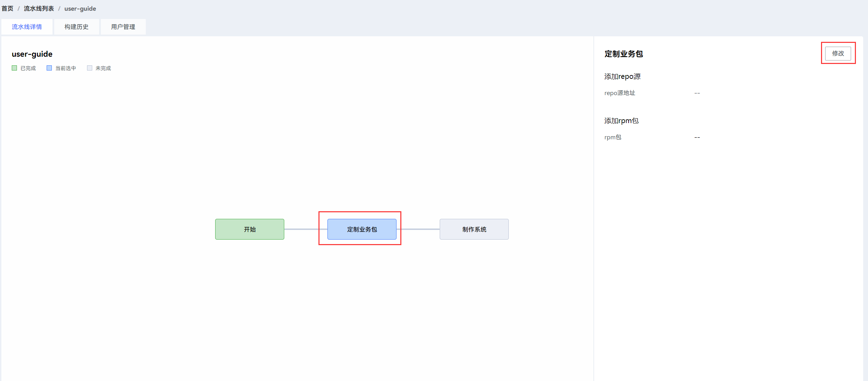Click the user-guide pipeline title
The height and width of the screenshot is (381, 868).
[x=32, y=54]
